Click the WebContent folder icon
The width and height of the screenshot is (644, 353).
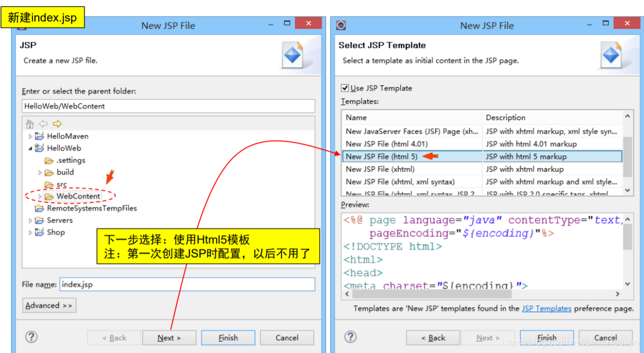(49, 196)
